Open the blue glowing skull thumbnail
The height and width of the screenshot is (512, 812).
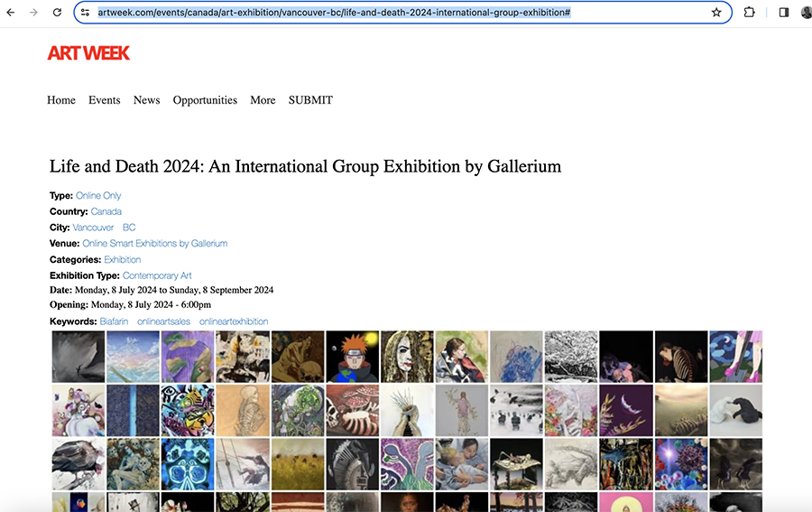[188, 464]
